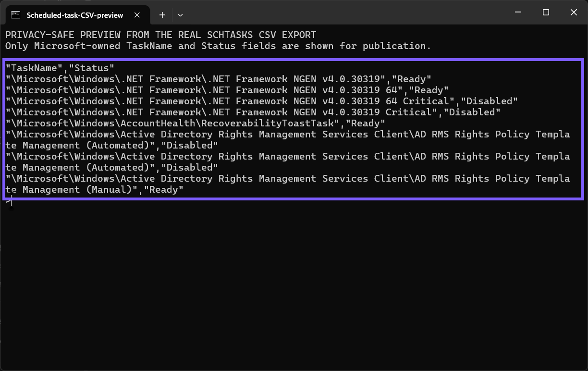Click 'te Management (Manual)","Ready"' line
588x371 pixels.
tap(95, 190)
